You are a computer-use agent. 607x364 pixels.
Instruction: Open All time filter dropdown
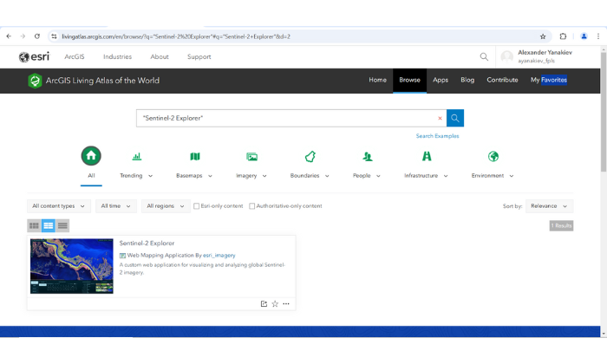(115, 206)
